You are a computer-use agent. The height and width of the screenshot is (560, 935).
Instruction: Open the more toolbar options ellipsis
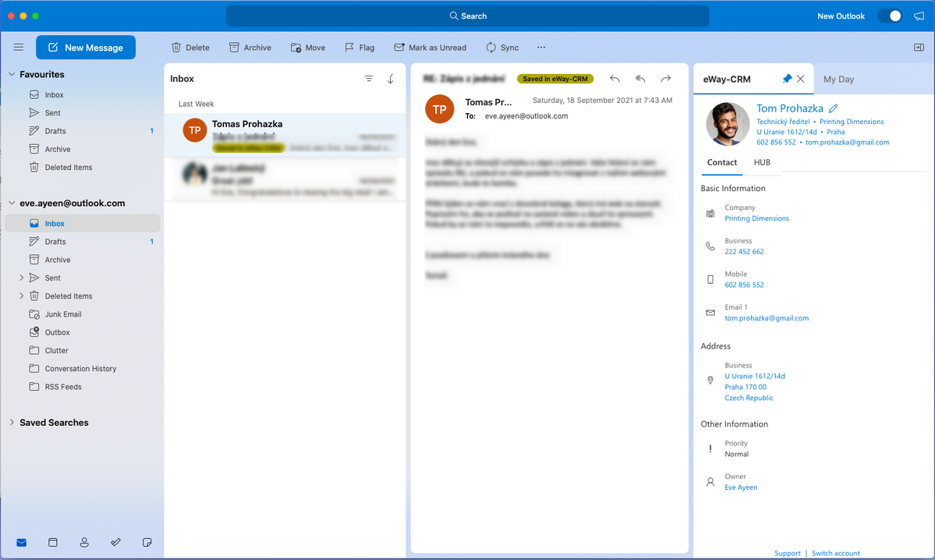(x=541, y=48)
